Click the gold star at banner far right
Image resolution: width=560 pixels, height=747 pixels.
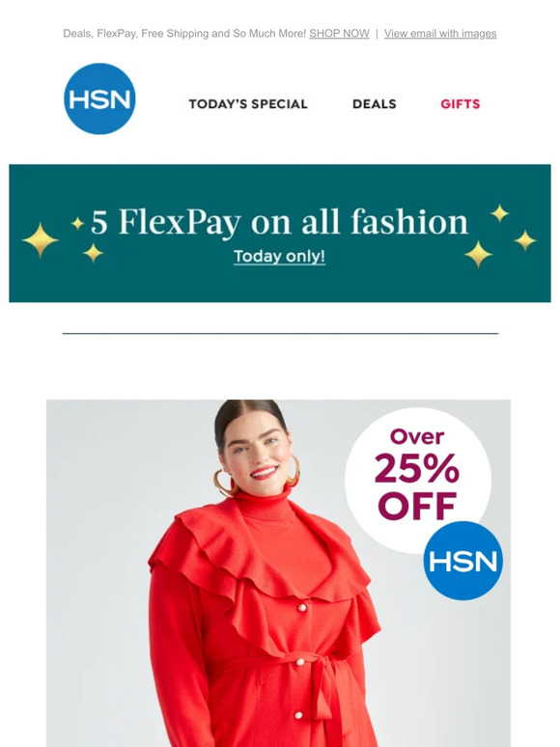525,240
